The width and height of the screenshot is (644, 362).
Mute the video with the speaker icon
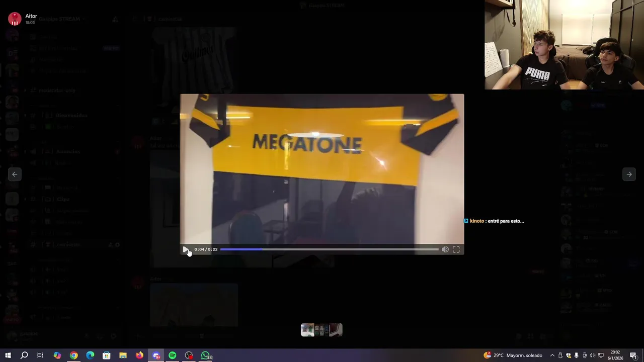click(x=445, y=249)
